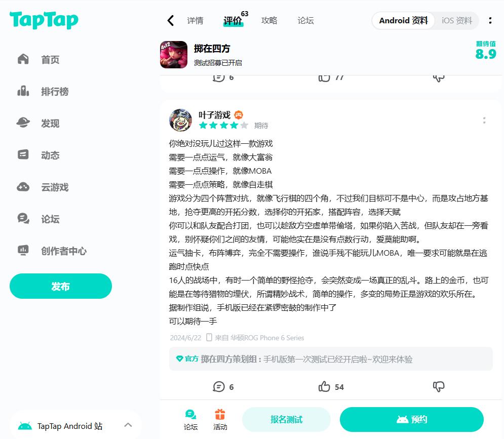Image resolution: width=504 pixels, height=439 pixels.
Task: Click the 报名测试 sign-up button
Action: pyautogui.click(x=286, y=419)
